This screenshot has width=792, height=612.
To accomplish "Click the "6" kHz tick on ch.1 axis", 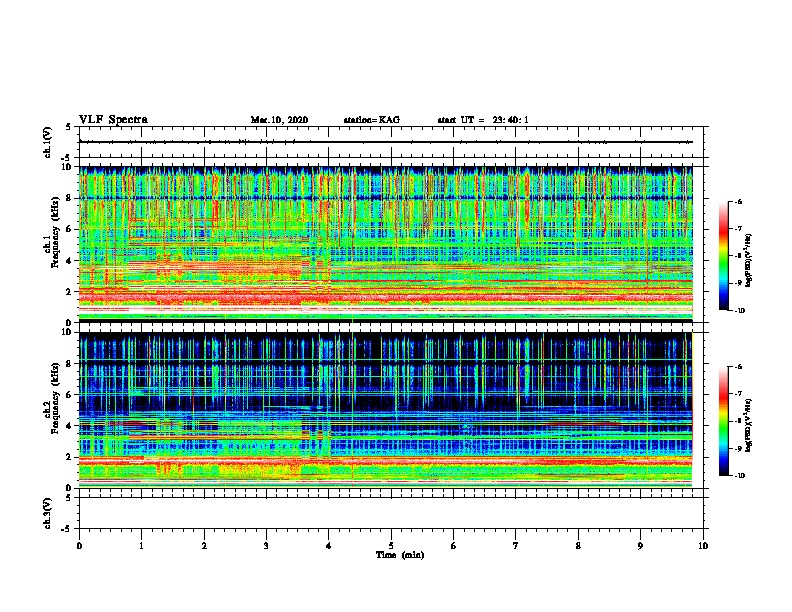I will [x=70, y=229].
